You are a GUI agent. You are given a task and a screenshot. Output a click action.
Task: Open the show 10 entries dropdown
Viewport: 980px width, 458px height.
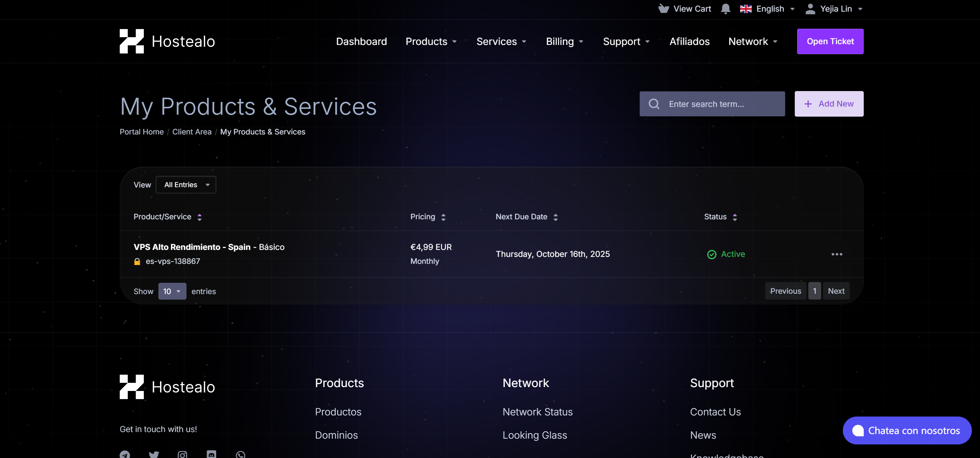pyautogui.click(x=172, y=291)
